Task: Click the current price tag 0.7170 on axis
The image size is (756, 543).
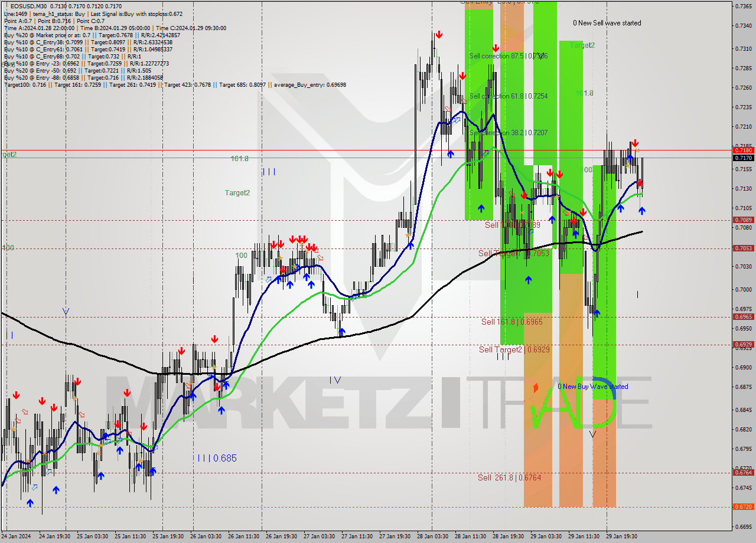Action: tap(743, 158)
